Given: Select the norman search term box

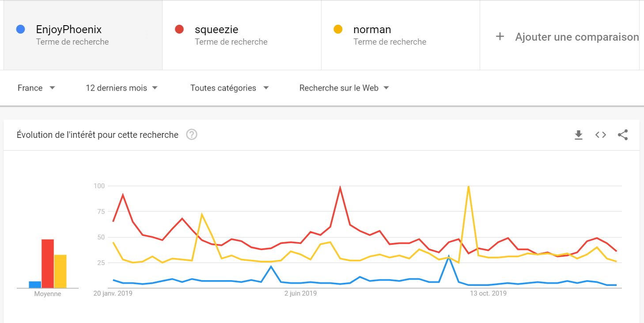Looking at the screenshot, I should 400,35.
